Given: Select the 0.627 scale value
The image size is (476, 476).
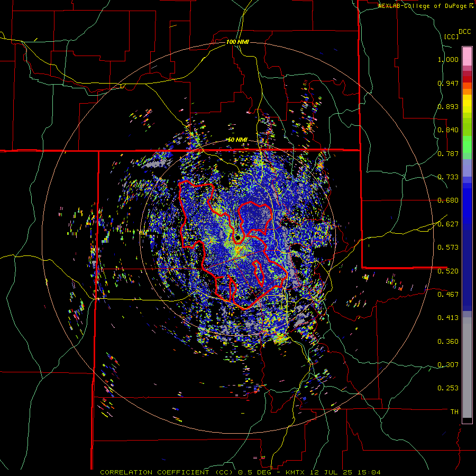Looking at the screenshot, I should coord(448,224).
